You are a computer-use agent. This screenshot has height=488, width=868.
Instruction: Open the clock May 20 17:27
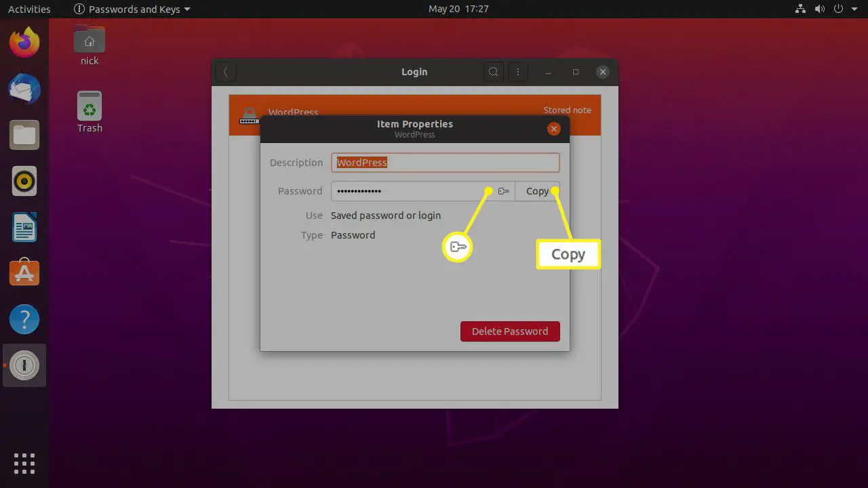(x=458, y=9)
